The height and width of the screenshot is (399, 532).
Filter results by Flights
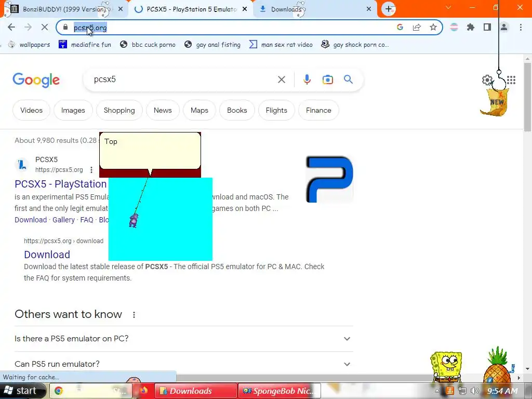276,110
